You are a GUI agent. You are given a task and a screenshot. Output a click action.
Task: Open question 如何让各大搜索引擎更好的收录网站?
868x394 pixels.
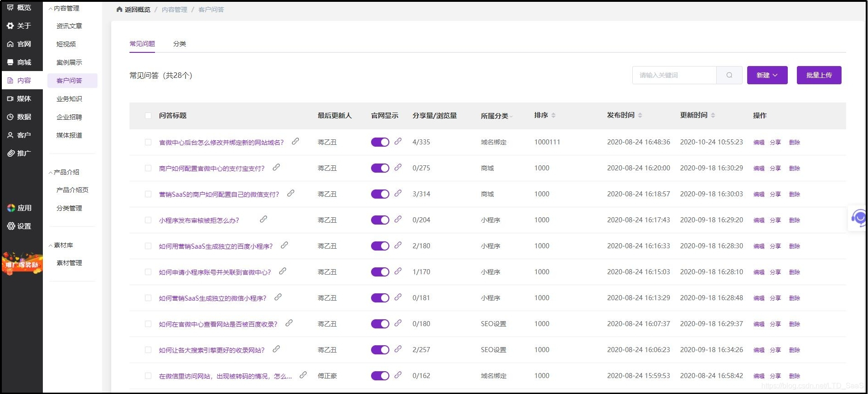click(212, 350)
